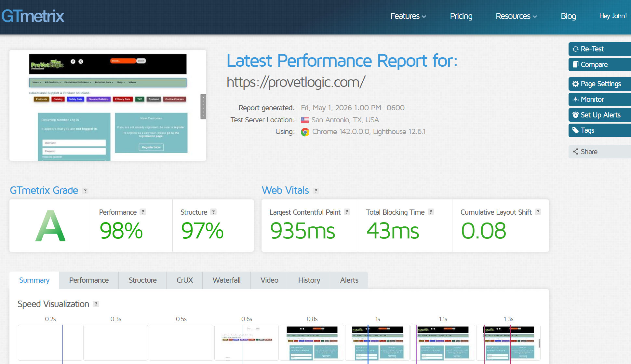Click the Re-Test button
This screenshot has height=364, width=631.
pos(599,49)
